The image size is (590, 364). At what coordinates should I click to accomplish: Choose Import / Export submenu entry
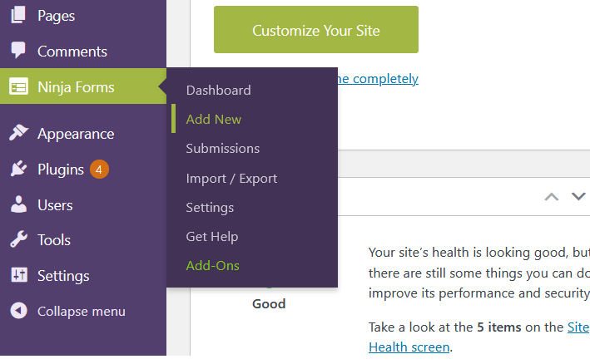pyautogui.click(x=231, y=179)
